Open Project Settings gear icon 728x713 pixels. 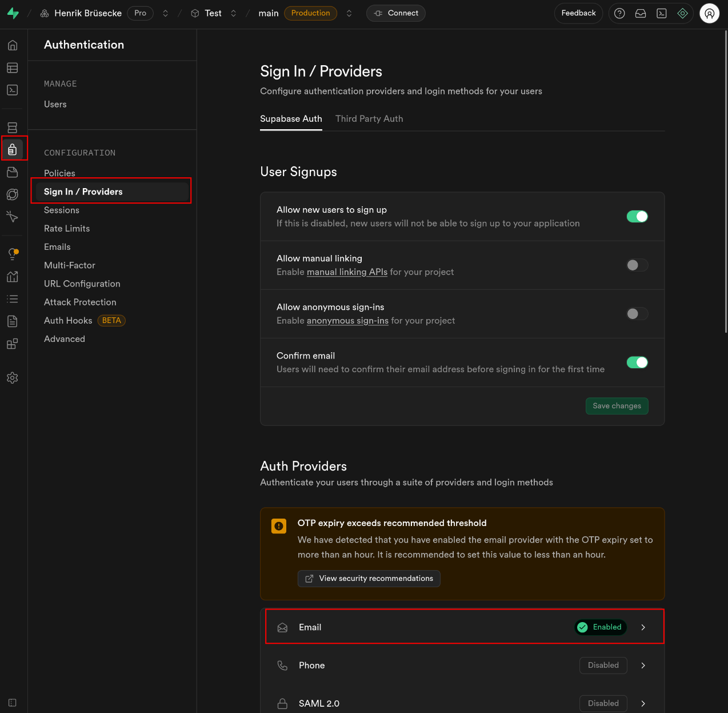coord(13,378)
